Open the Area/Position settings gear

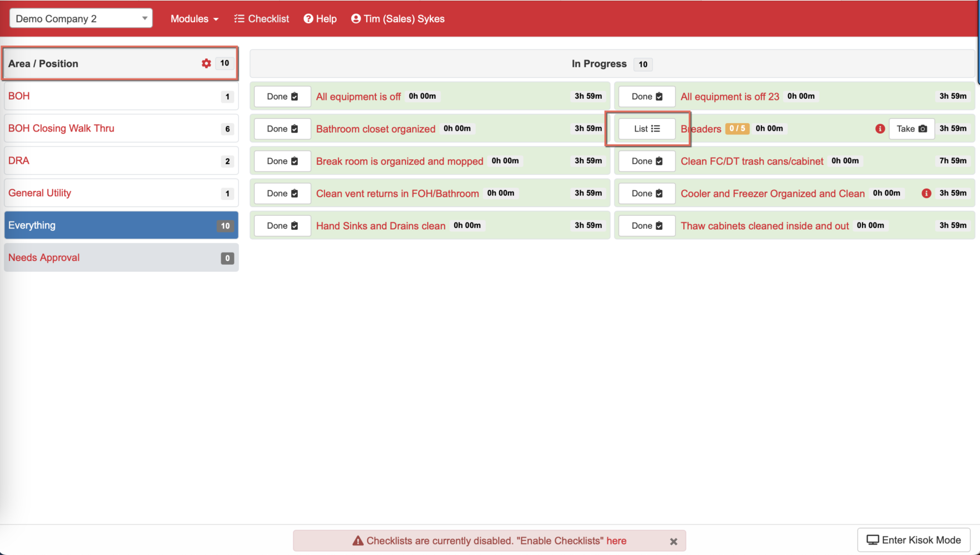[206, 63]
